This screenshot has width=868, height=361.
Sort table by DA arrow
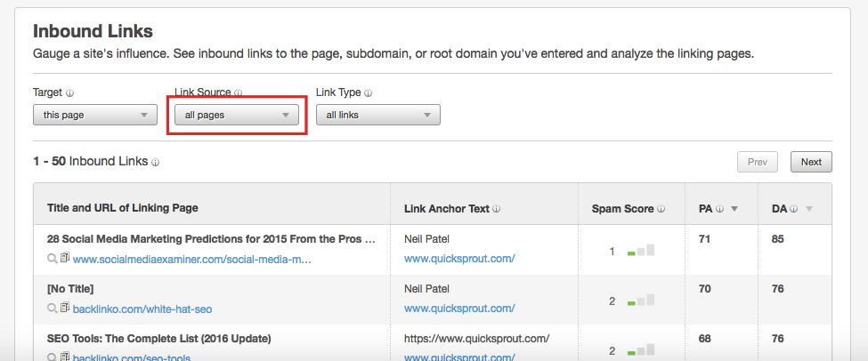808,209
